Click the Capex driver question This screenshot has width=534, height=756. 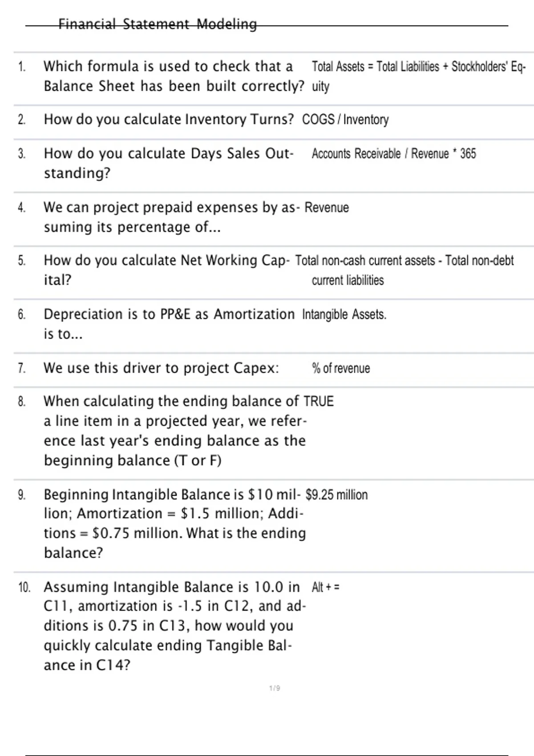point(161,368)
